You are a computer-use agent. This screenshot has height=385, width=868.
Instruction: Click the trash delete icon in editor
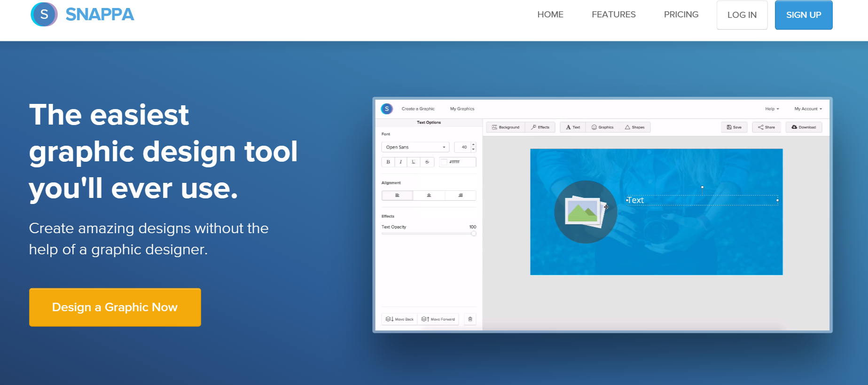tap(470, 319)
